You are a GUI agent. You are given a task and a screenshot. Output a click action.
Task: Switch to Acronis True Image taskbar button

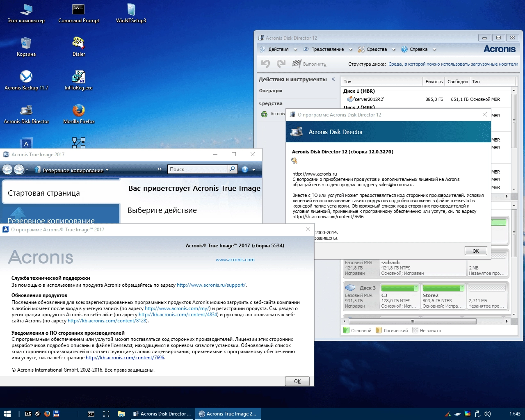point(228,414)
